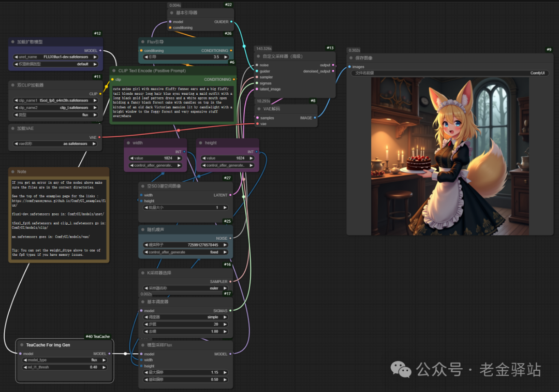Decrease the width node value 1024
The image size is (559, 392).
131,158
